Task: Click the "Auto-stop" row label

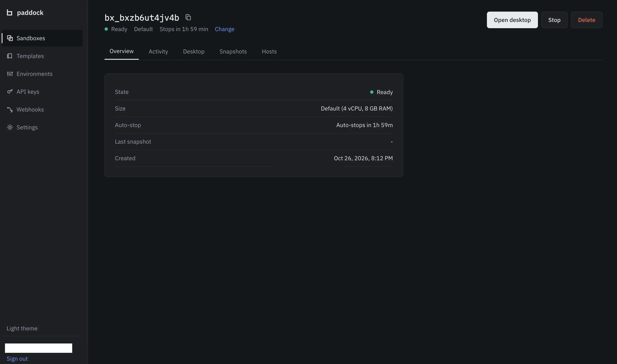Action: coord(128,125)
